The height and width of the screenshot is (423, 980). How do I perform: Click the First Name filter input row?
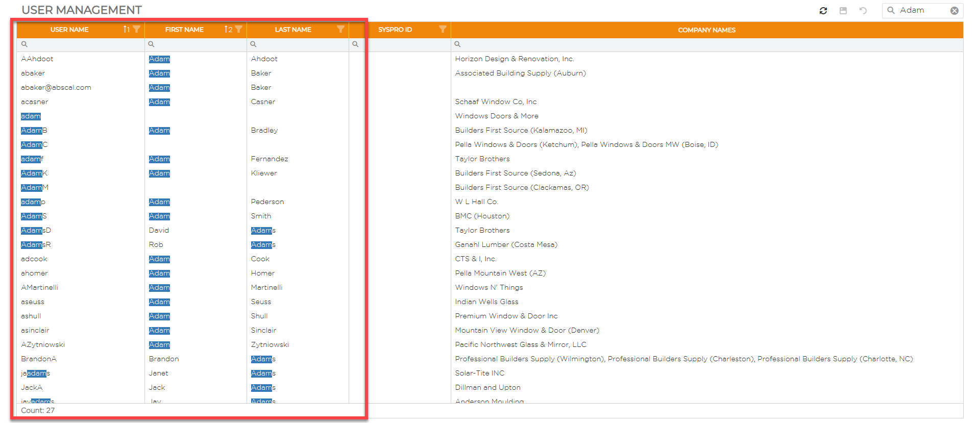pos(195,44)
